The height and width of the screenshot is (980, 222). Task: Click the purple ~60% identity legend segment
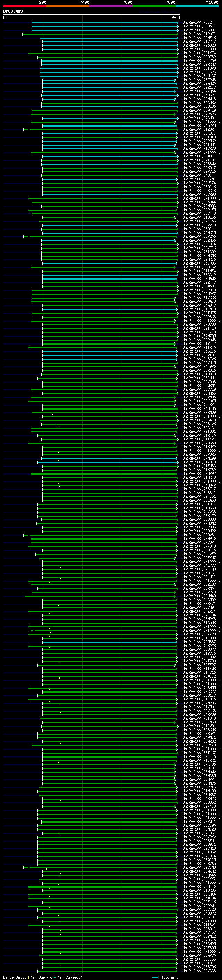(x=111, y=6)
